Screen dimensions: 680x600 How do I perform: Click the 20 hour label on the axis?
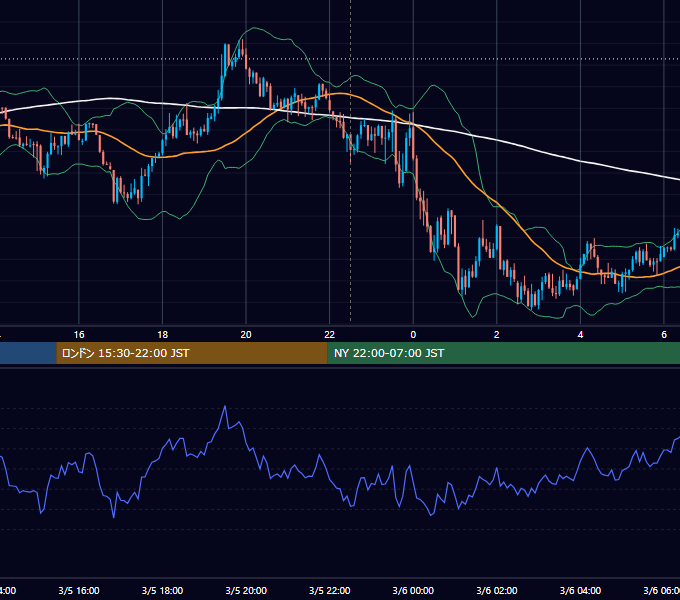click(x=246, y=335)
